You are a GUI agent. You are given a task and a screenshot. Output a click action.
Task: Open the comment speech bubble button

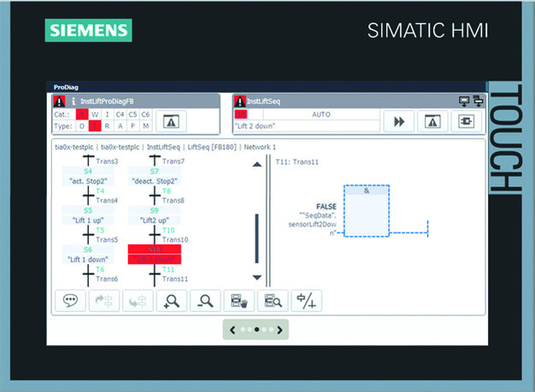70,301
